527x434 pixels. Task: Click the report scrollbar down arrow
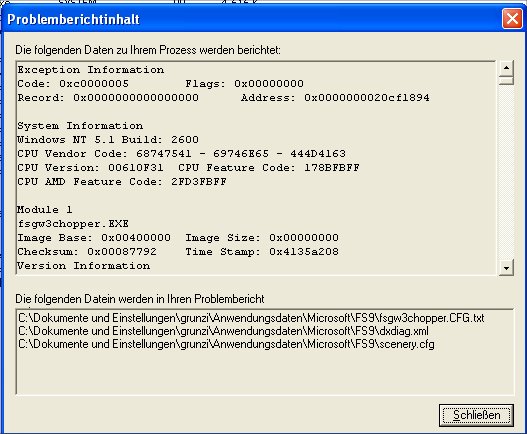[x=506, y=268]
